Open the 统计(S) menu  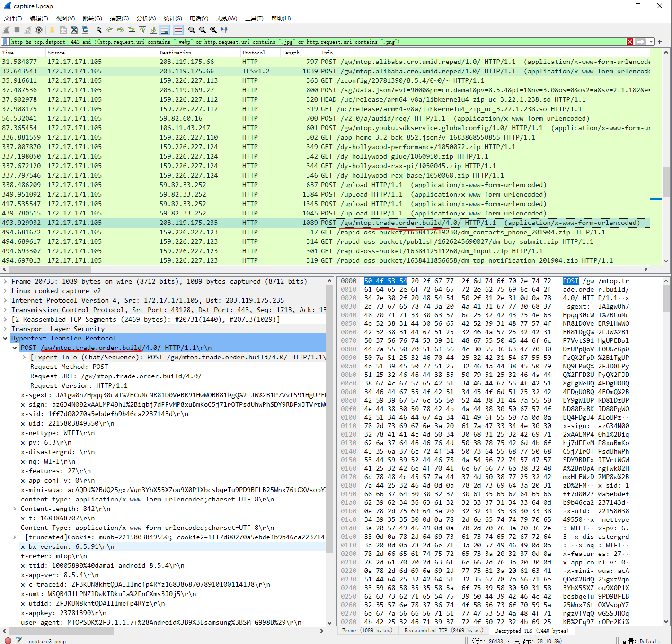coord(173,18)
